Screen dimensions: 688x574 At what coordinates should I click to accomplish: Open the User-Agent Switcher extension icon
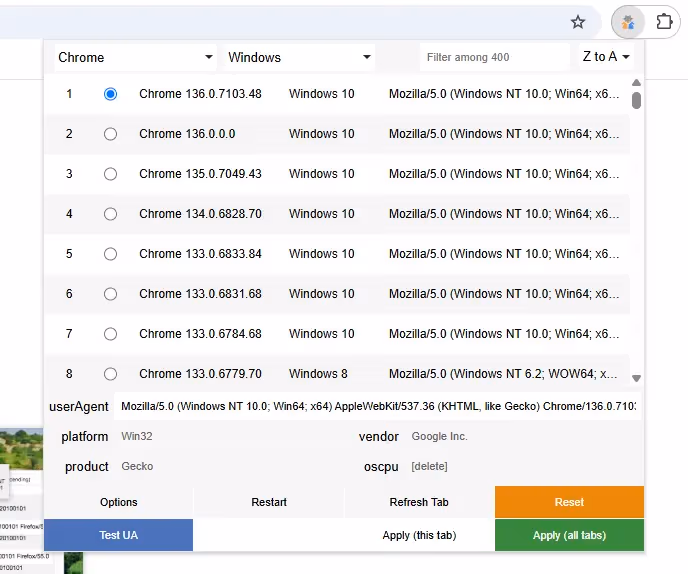pyautogui.click(x=628, y=22)
